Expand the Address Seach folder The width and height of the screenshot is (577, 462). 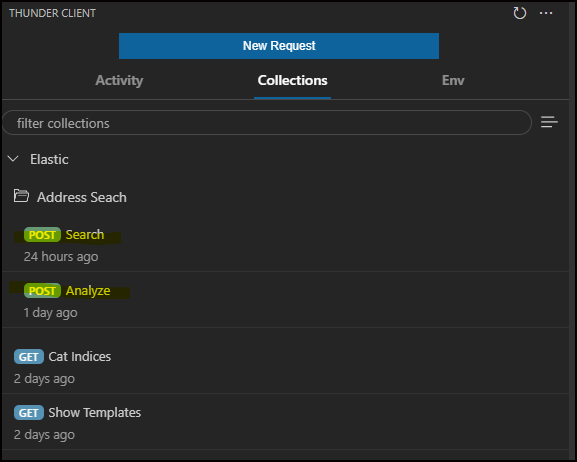click(x=82, y=197)
